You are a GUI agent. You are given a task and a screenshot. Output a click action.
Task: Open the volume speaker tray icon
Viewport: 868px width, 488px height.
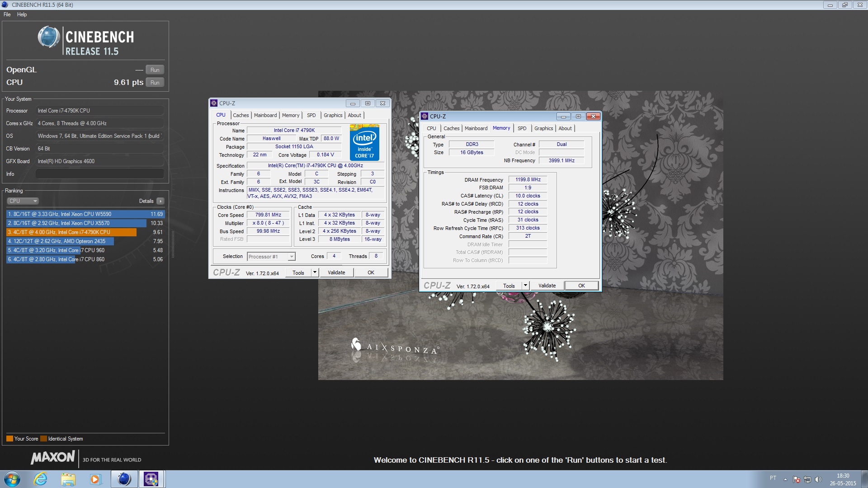[818, 479]
